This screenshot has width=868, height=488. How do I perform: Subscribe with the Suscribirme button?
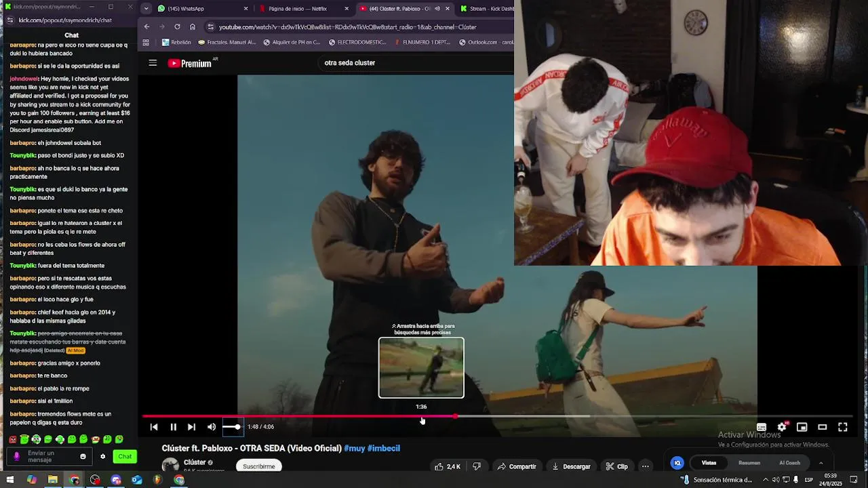(x=259, y=466)
